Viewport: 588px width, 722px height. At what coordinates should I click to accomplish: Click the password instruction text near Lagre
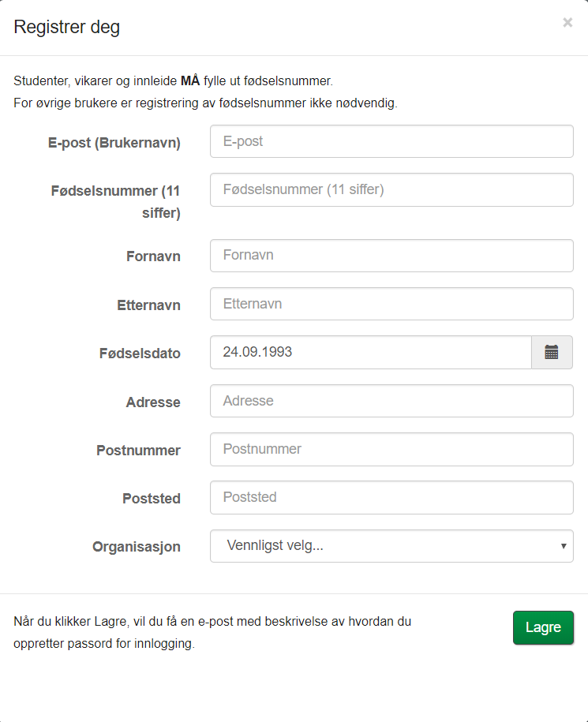click(212, 631)
